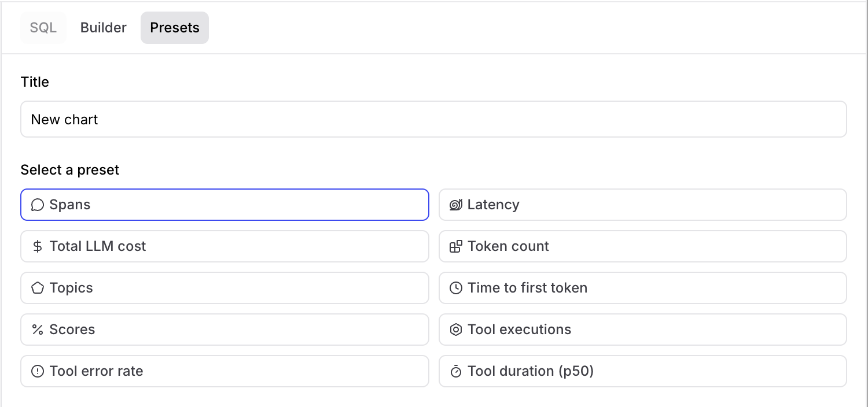Switch to the SQL tab

coord(43,28)
